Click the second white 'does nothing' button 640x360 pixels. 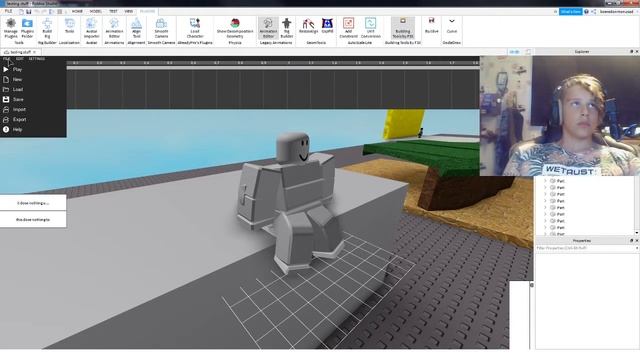pyautogui.click(x=33, y=220)
